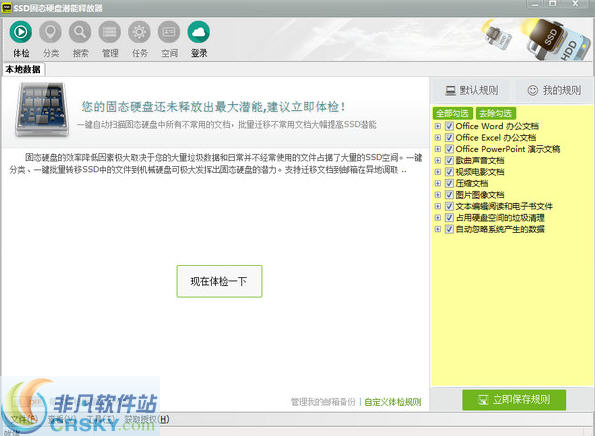Viewport: 595px width, 436px height.
Task: Toggle the 占用硬盘空间的垃圾清理 checkbox
Action: 449,217
